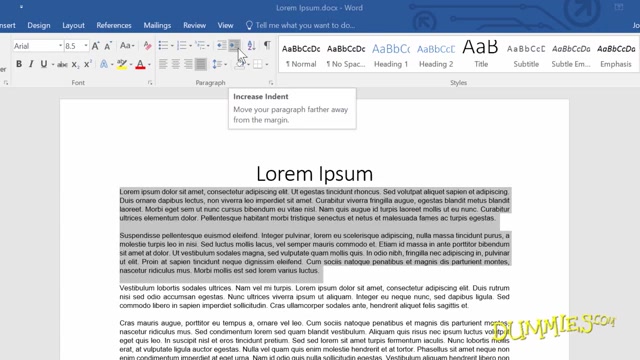Apply Title style

pyautogui.click(x=481, y=55)
